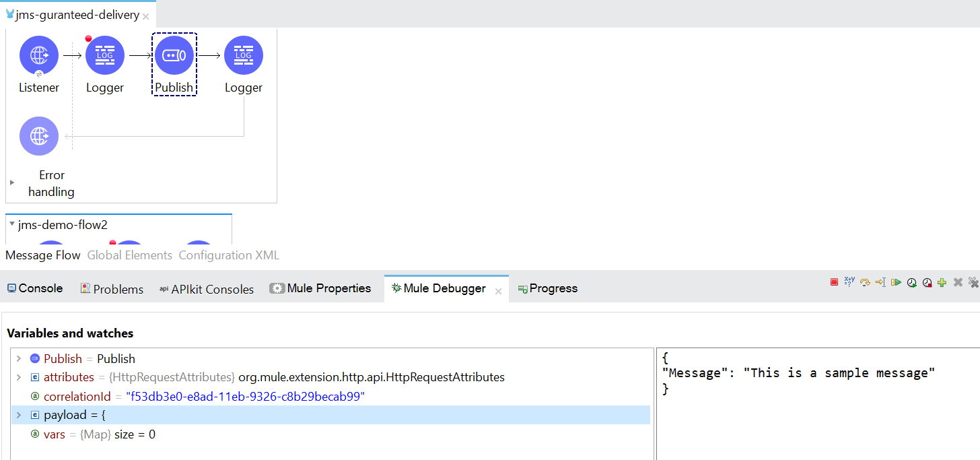The image size is (980, 460).
Task: Click the Publish = Publish row
Action: [331, 359]
